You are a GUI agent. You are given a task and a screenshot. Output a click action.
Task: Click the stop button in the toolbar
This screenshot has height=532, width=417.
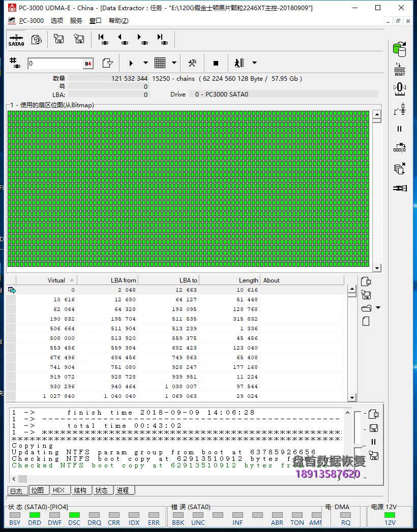[216, 63]
